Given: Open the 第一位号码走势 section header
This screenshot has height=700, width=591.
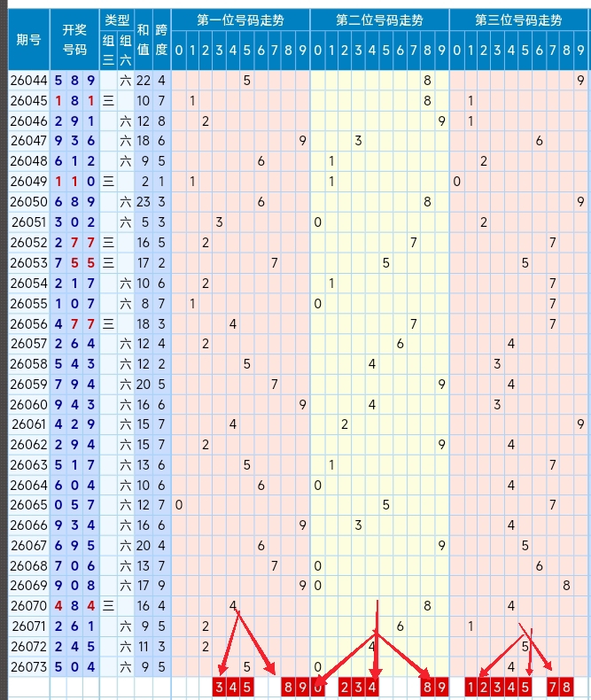Looking at the screenshot, I should click(241, 19).
